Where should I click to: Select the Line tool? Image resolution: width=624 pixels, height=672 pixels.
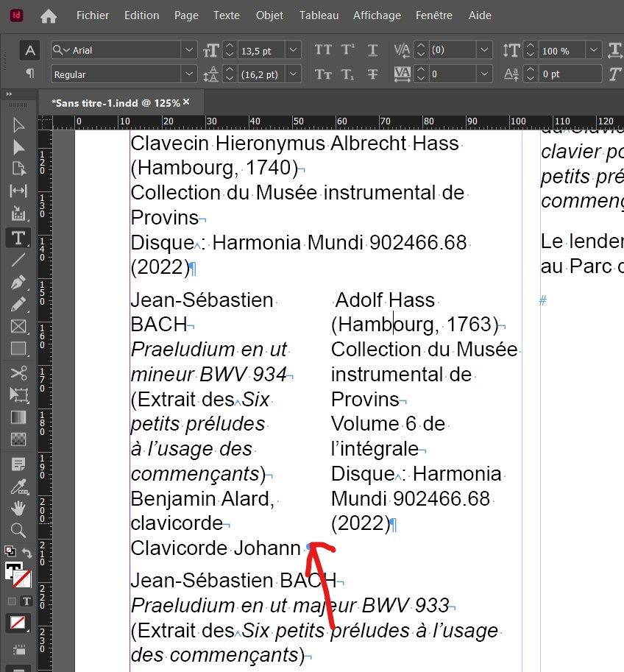[x=17, y=259]
